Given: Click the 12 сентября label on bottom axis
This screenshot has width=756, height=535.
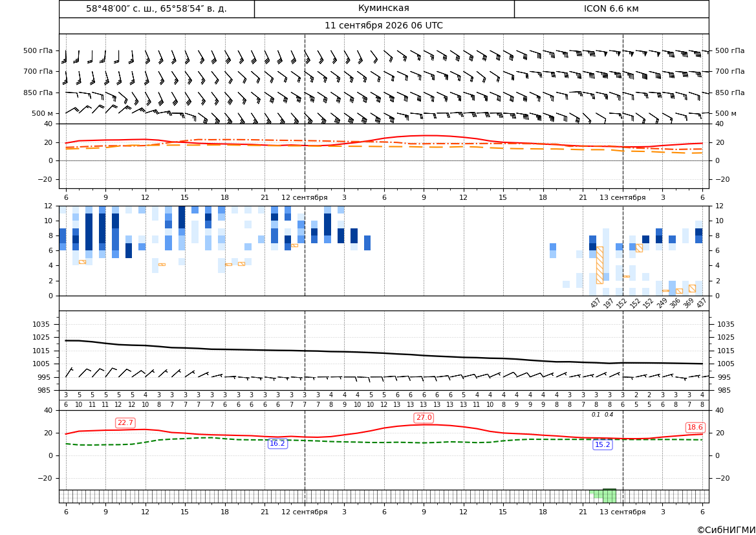Looking at the screenshot, I should (x=304, y=512).
